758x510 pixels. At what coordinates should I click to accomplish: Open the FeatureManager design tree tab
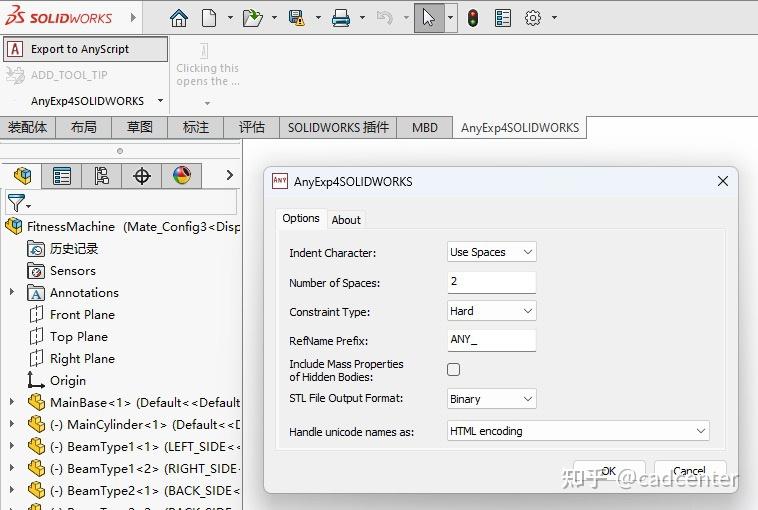coord(23,175)
